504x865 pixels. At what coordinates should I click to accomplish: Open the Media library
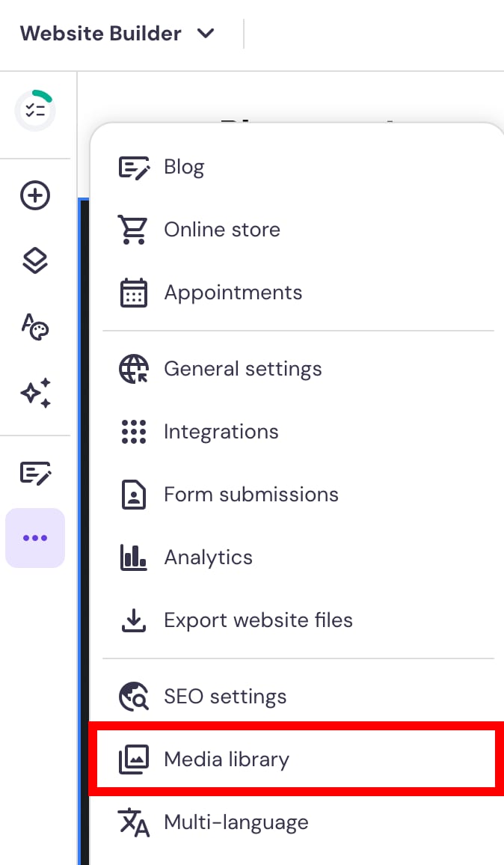227,759
